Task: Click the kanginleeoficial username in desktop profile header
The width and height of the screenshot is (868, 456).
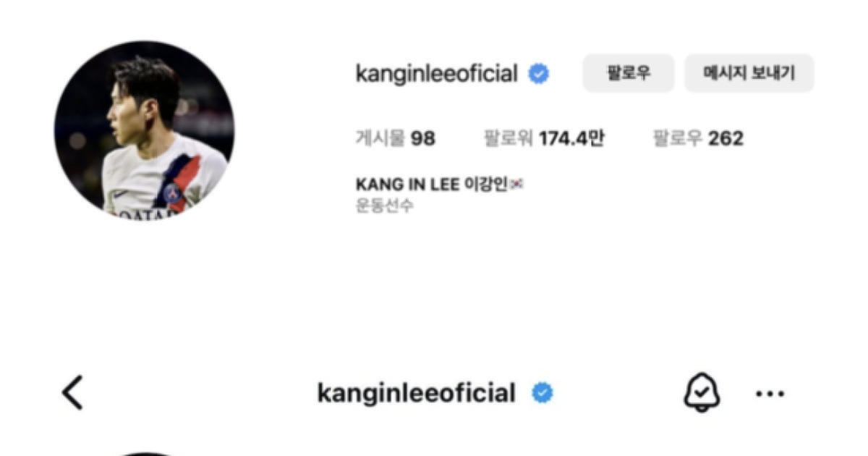Action: tap(437, 74)
